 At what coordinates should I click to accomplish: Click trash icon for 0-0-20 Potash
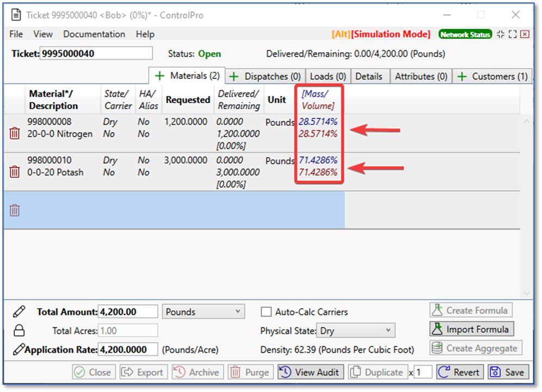click(15, 172)
